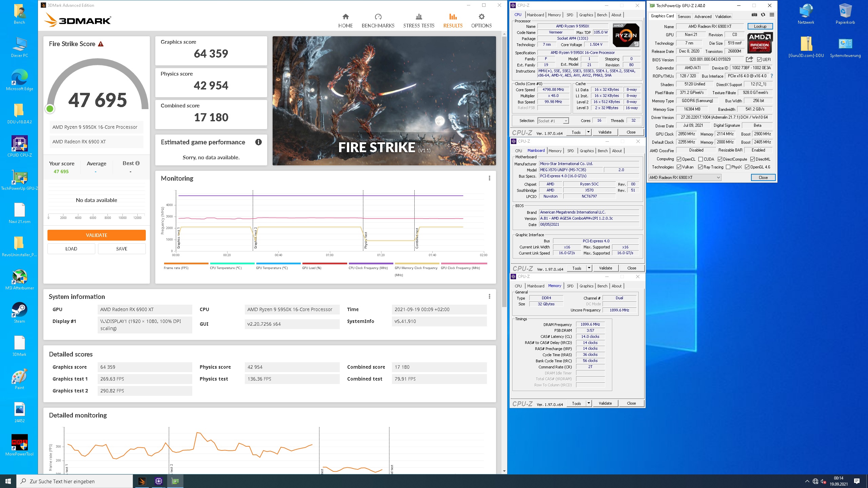The width and height of the screenshot is (868, 488).
Task: Click the 3DMark taskbar icon
Action: point(142,481)
